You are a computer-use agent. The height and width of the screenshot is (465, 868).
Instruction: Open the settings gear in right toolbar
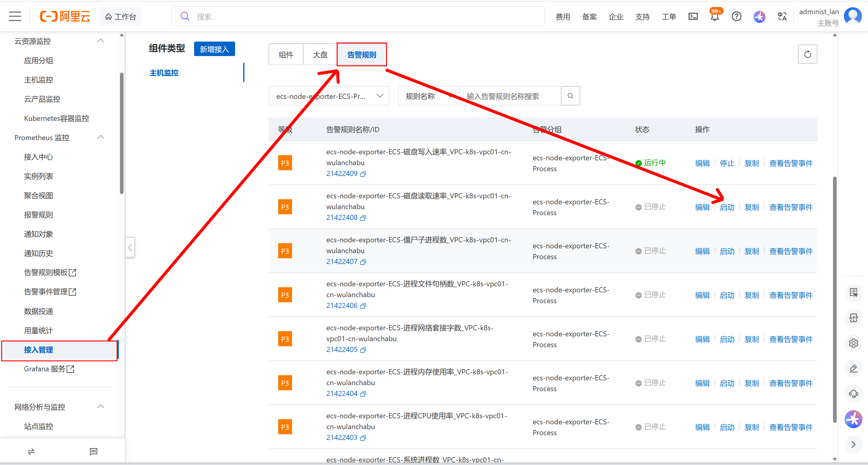(x=853, y=343)
